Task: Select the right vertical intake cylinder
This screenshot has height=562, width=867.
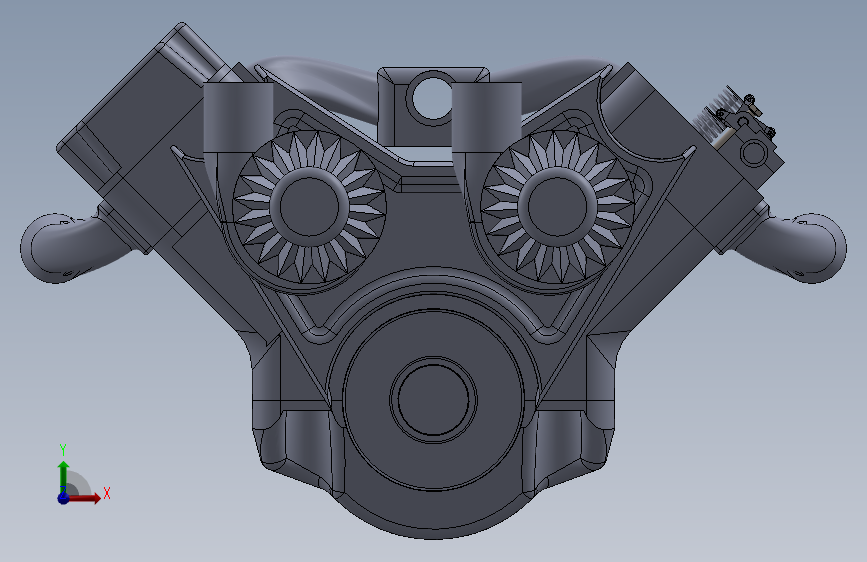Action: coord(487,118)
